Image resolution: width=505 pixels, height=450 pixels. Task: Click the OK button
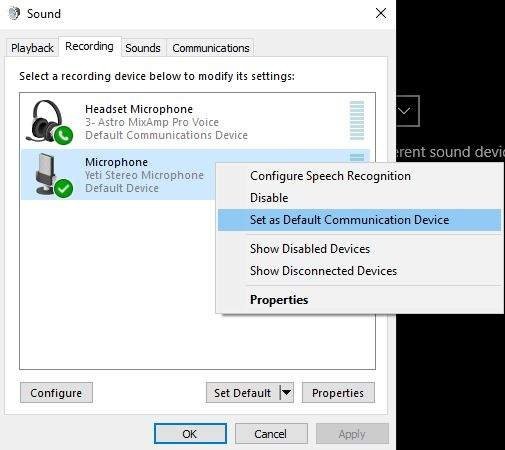coord(190,434)
